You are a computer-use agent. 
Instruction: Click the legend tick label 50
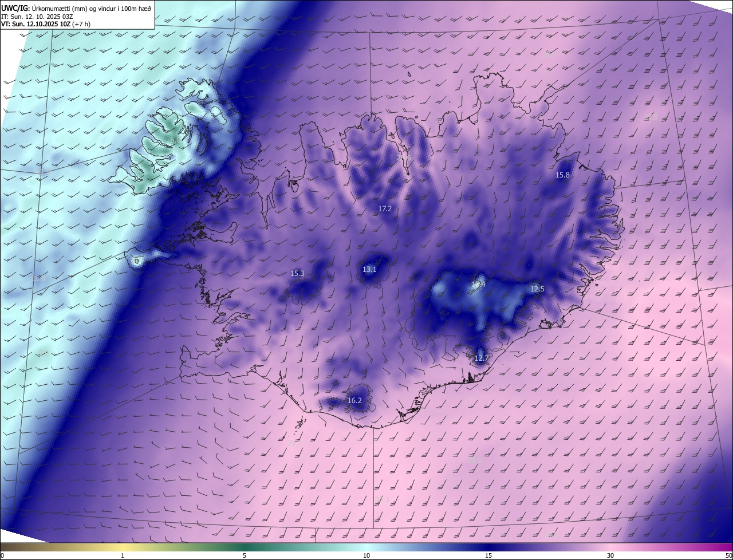click(x=728, y=555)
